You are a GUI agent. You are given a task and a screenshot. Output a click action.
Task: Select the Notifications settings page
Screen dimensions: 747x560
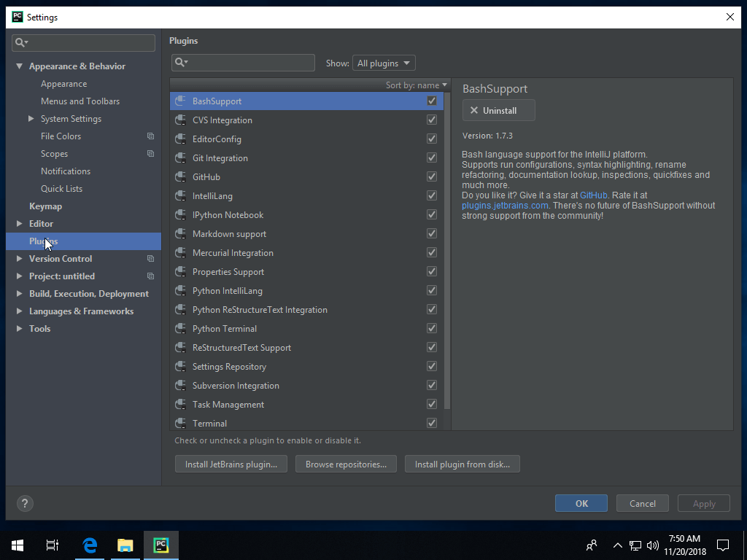pyautogui.click(x=65, y=171)
